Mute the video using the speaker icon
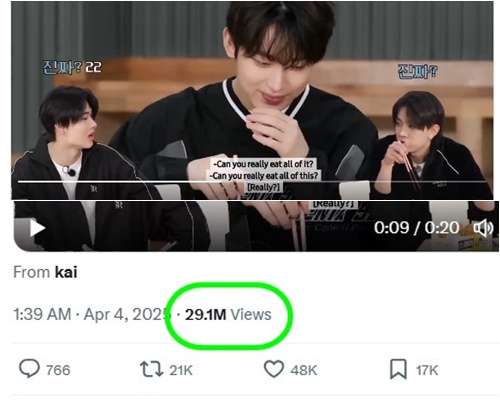 [x=483, y=228]
